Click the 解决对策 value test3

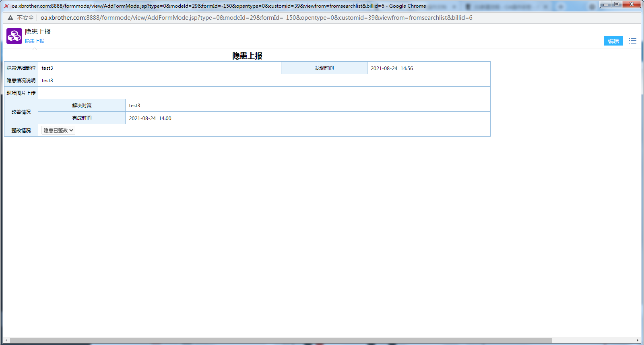tap(134, 106)
